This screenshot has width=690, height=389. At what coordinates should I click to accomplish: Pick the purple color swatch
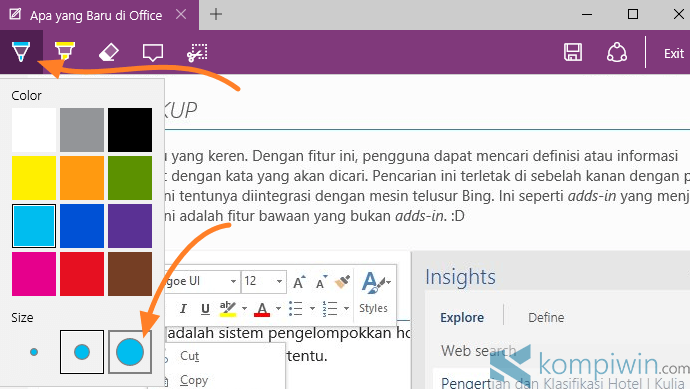coord(130,226)
